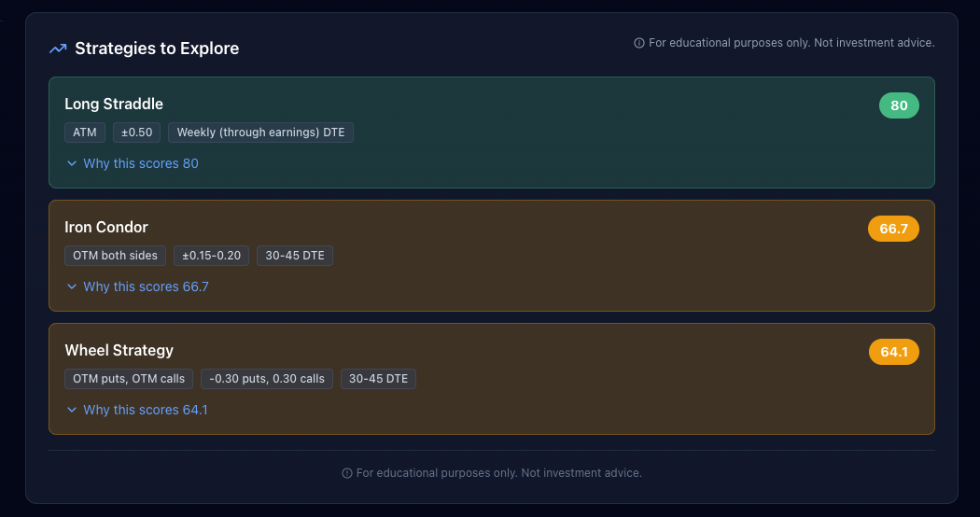Click the trending arrow icon beside Strategies to Explore
980x517 pixels.
click(58, 49)
